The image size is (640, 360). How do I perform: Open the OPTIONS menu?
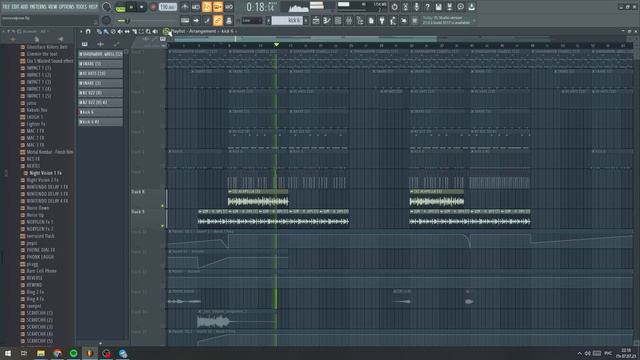[x=67, y=7]
